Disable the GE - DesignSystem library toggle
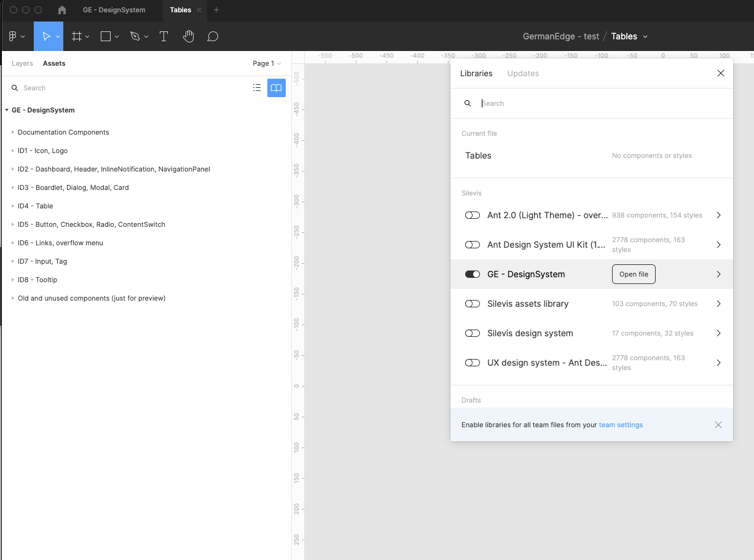 pyautogui.click(x=472, y=274)
